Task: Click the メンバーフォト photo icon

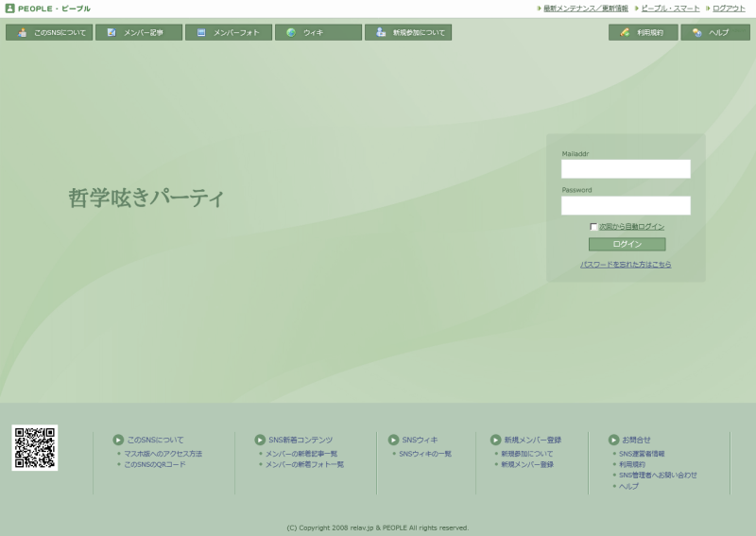Action: [201, 32]
